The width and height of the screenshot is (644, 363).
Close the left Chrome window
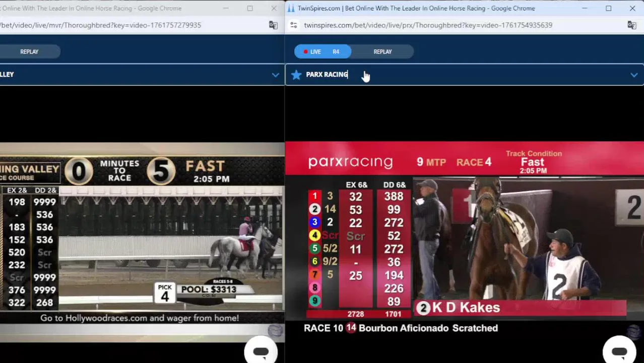(x=274, y=8)
